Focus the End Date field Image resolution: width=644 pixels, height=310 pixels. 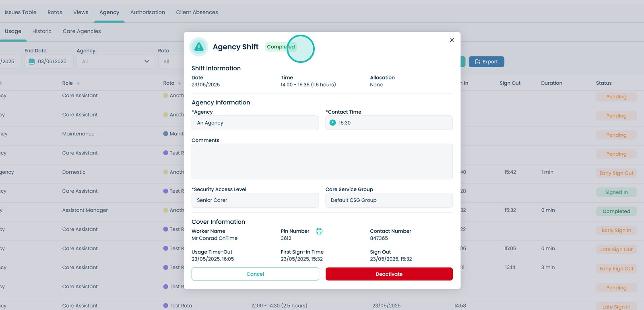point(49,62)
